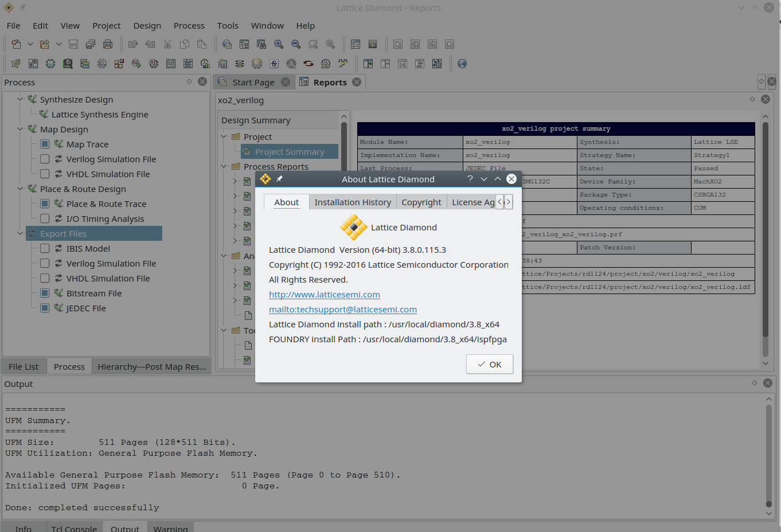
Task: Click the Zoom In magnifier icon
Action: [x=279, y=44]
